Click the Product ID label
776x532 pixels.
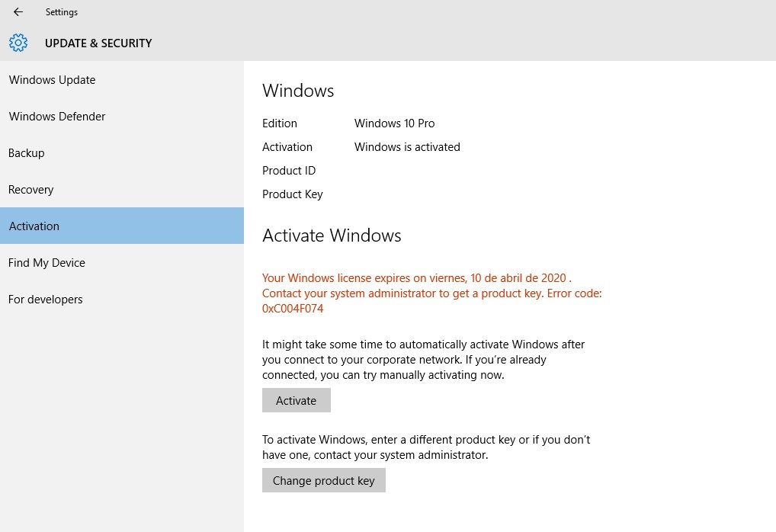[x=289, y=171]
